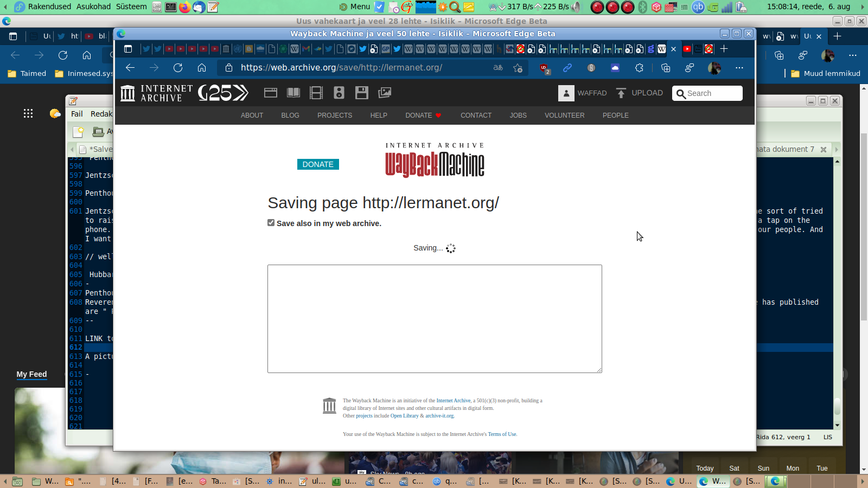Click inside the large empty text area
Viewport: 868px width, 488px height.
pyautogui.click(x=435, y=319)
